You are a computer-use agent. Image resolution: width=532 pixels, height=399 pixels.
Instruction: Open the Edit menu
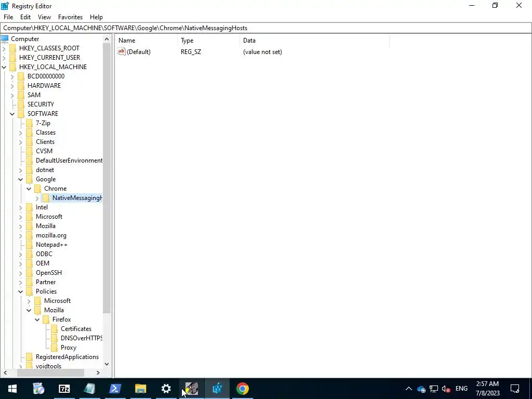tap(25, 17)
